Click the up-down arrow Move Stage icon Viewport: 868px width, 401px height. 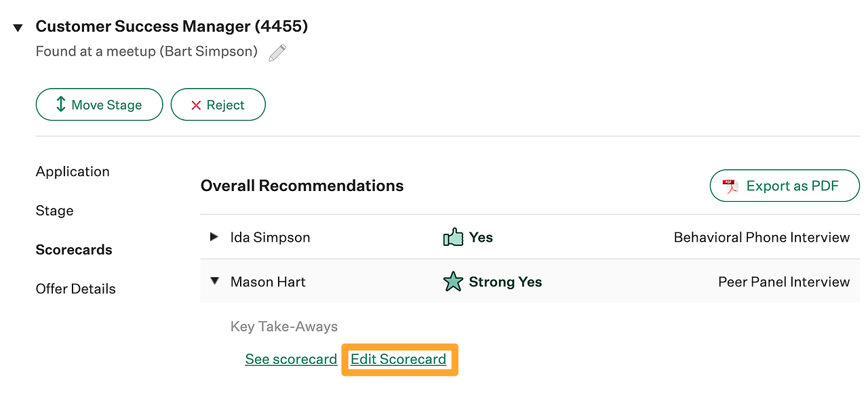[60, 104]
